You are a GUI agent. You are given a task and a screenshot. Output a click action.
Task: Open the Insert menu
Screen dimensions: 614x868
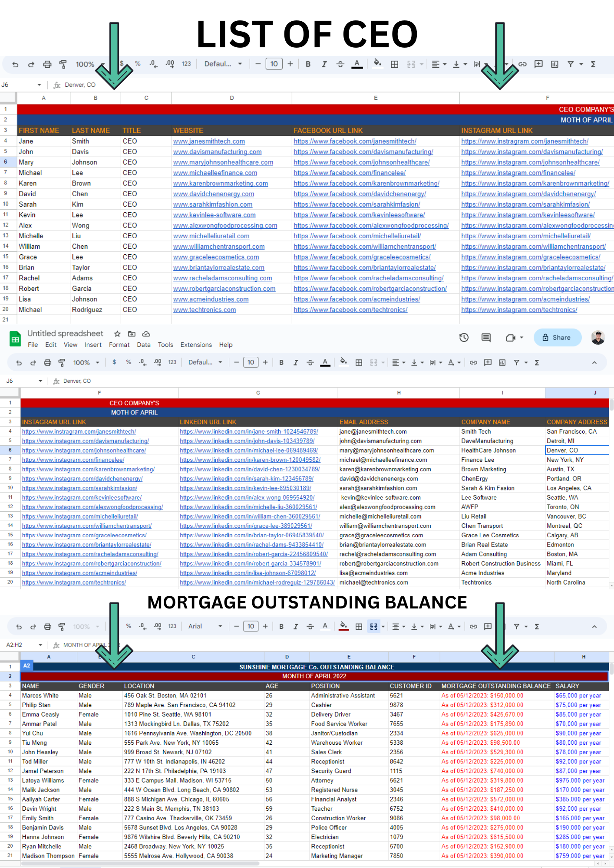(93, 345)
